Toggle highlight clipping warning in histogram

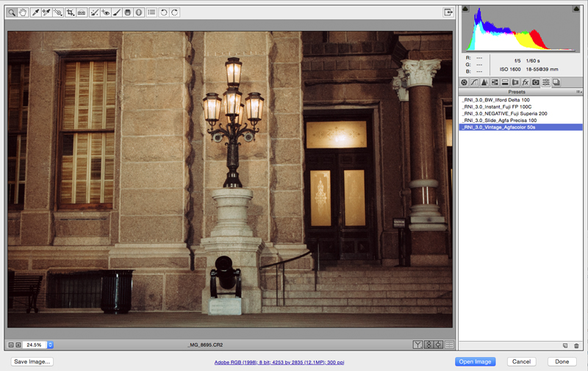577,9
